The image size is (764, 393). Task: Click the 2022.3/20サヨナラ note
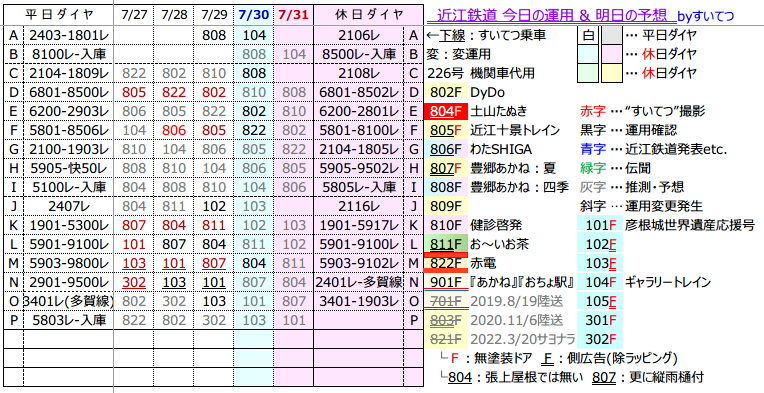point(522,339)
